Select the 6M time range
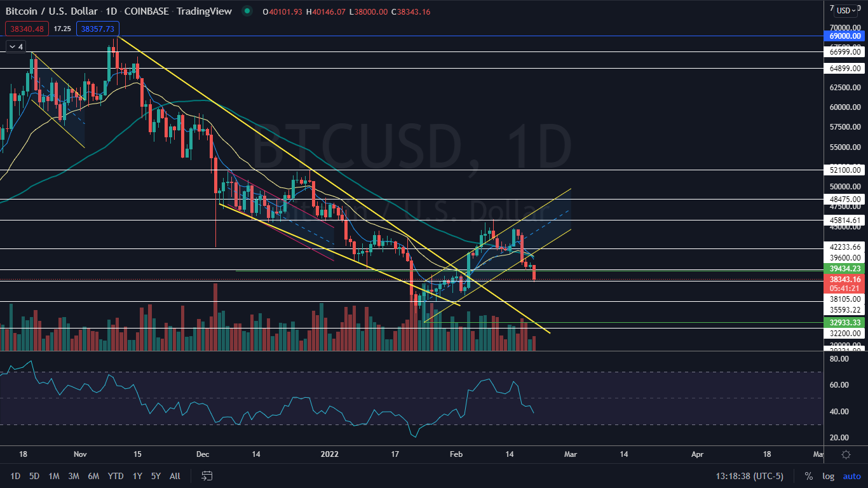 (x=93, y=476)
